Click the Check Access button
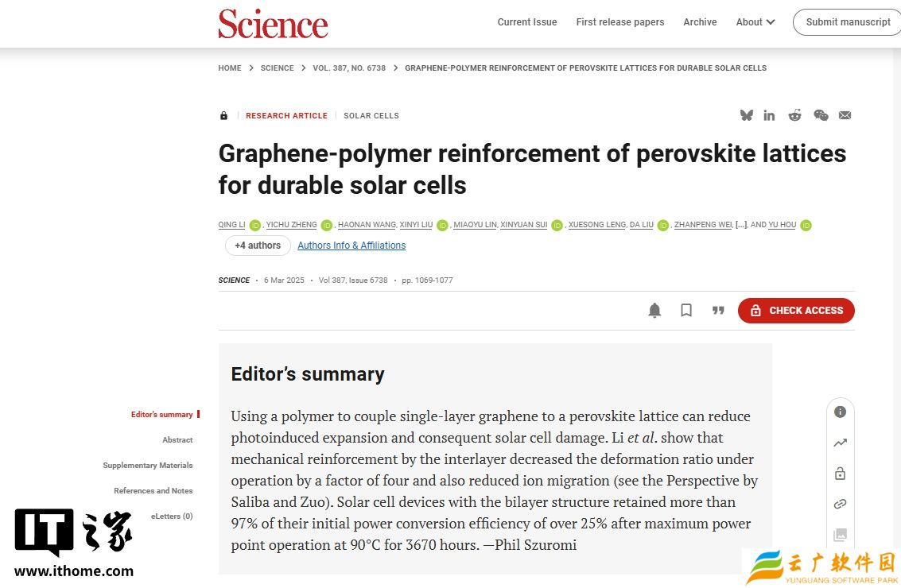The image size is (901, 588). pyautogui.click(x=796, y=311)
